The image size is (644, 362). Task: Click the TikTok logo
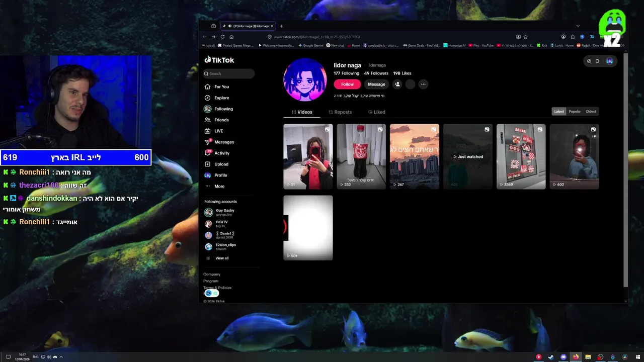coord(219,60)
